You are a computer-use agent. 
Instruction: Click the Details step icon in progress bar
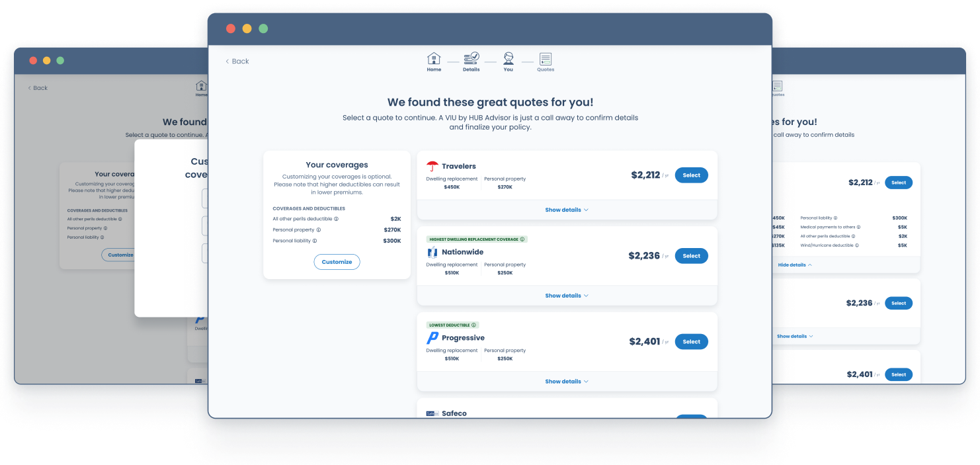pos(471,59)
